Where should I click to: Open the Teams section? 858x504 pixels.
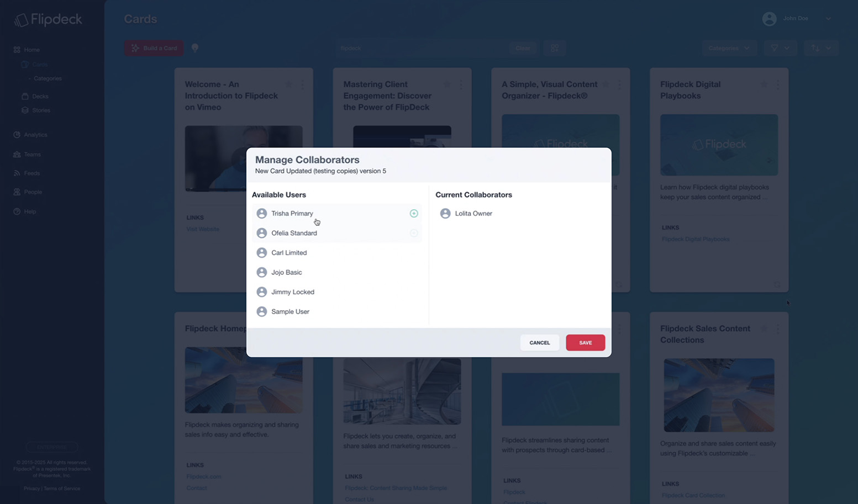click(x=31, y=154)
